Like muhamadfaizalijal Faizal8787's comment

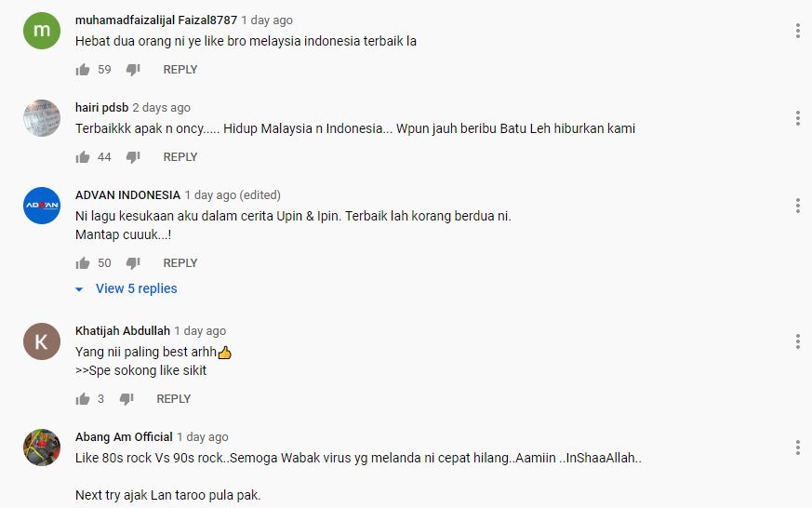(x=83, y=70)
